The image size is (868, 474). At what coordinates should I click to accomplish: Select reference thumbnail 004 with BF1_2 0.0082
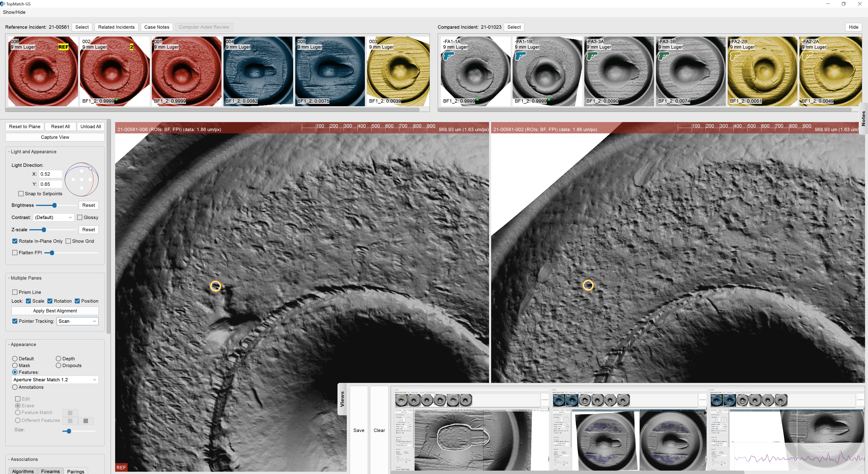point(258,71)
